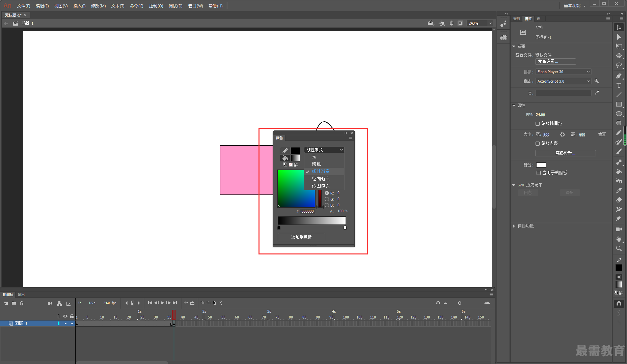The height and width of the screenshot is (364, 627).
Task: Select the G radio button
Action: point(327,199)
